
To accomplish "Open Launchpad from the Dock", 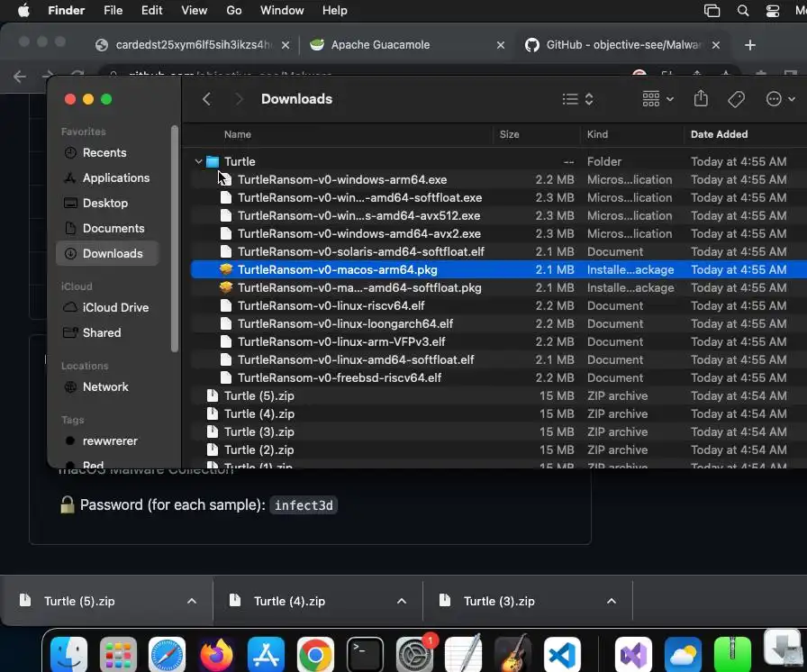I will [x=118, y=654].
